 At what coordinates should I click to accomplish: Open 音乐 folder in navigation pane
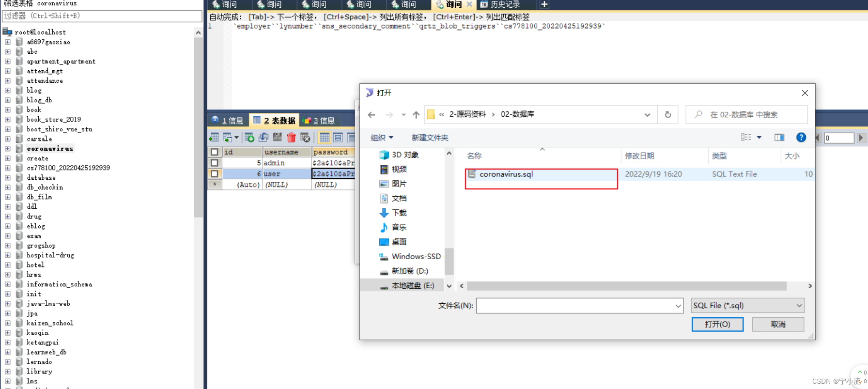[x=393, y=227]
